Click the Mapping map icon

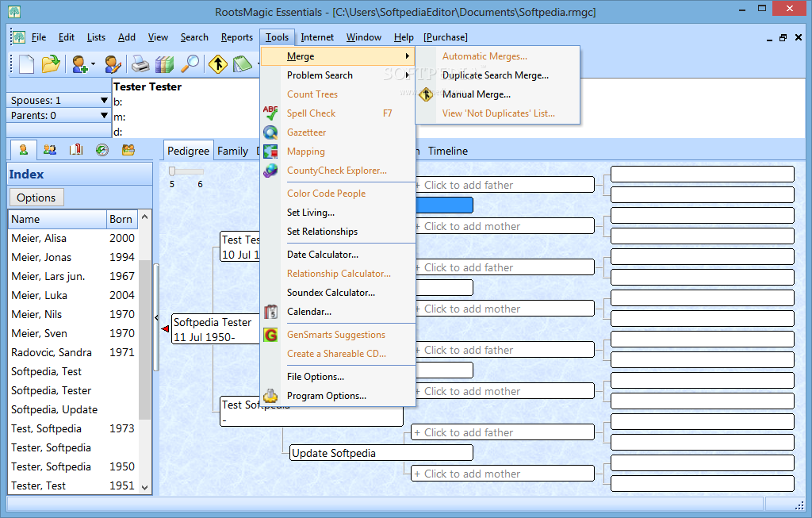coord(270,152)
